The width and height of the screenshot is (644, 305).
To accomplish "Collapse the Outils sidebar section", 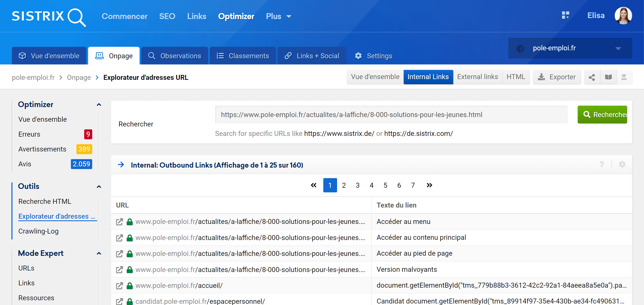I will [x=99, y=187].
